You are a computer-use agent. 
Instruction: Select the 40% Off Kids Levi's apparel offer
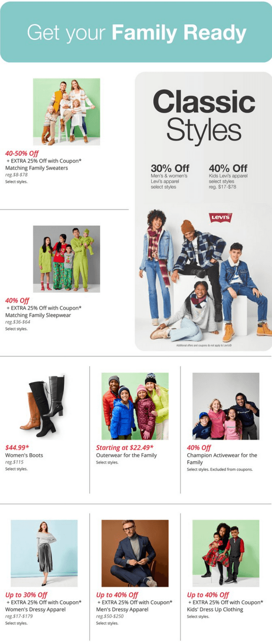click(x=228, y=177)
